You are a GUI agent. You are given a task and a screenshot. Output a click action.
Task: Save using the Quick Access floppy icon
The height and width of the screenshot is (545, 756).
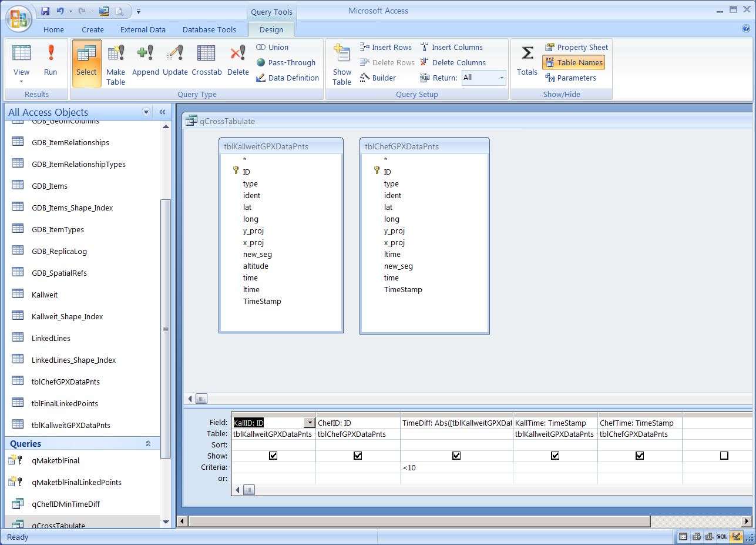(45, 11)
